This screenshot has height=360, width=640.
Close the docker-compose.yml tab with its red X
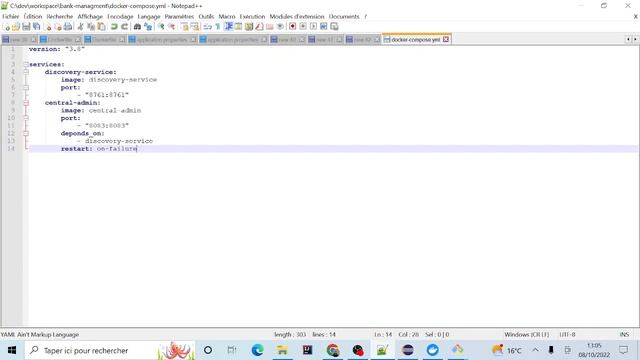(446, 40)
